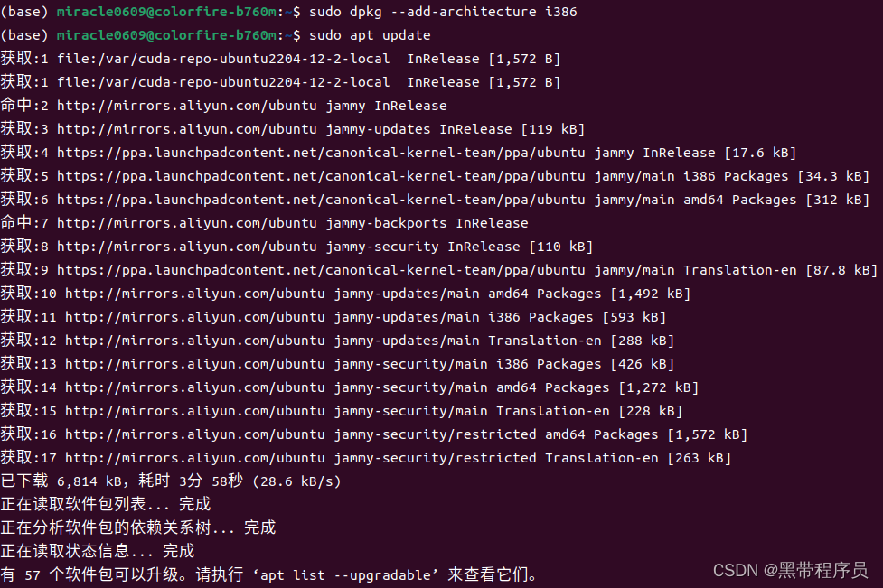Click the '正在读取软件包列表... 完成' line
The image size is (883, 588).
[x=106, y=504]
